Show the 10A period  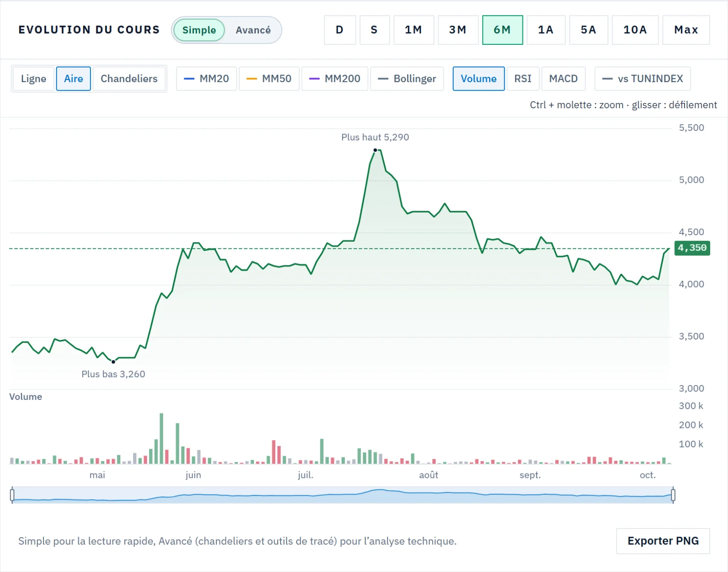point(635,30)
